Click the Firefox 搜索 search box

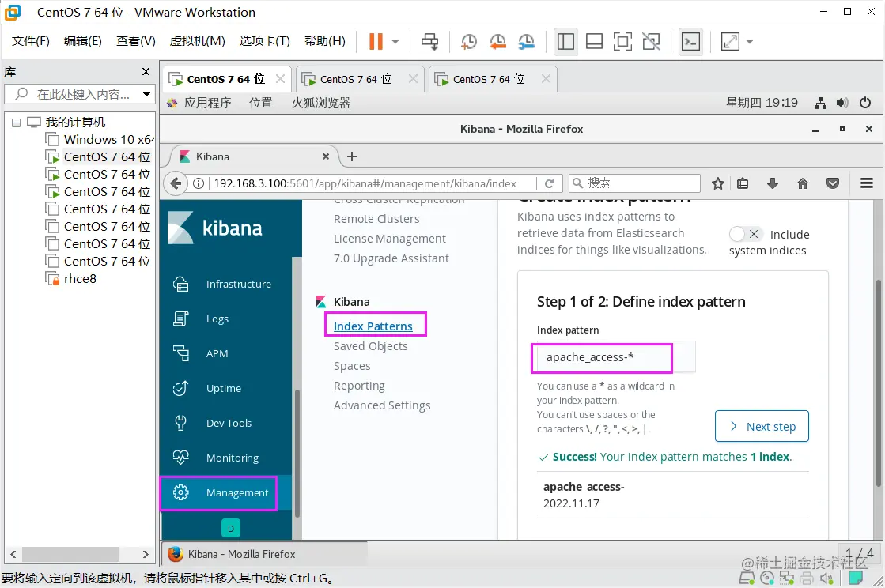[x=634, y=183]
